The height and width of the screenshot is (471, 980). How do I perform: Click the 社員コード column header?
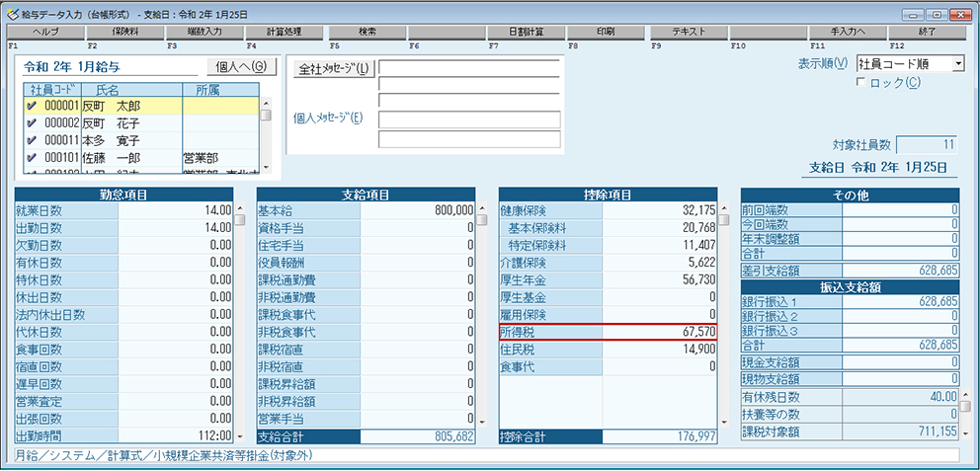53,90
